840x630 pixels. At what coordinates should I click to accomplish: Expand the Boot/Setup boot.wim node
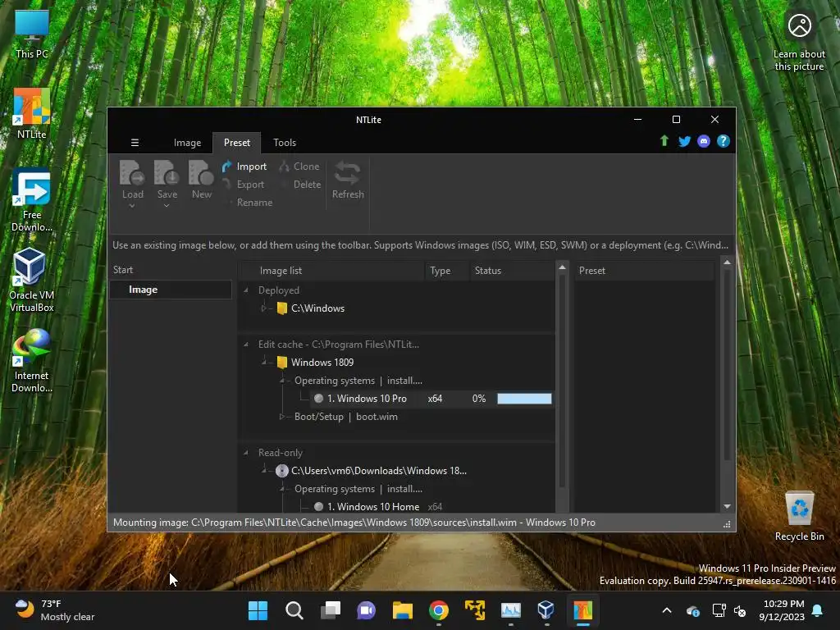pyautogui.click(x=281, y=417)
